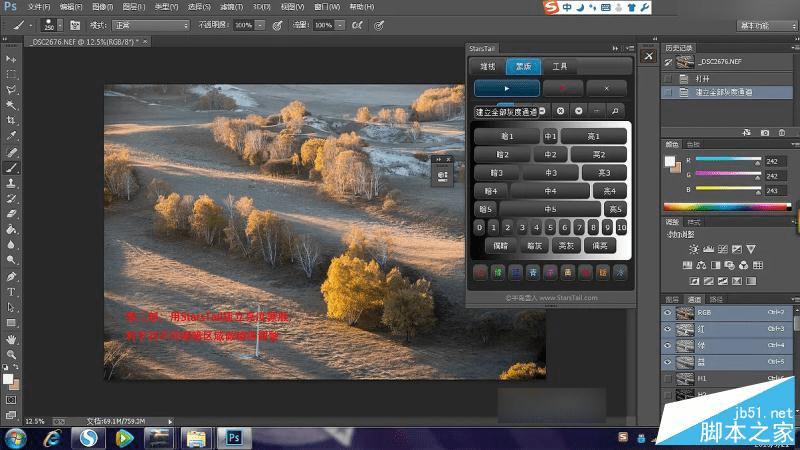Select the Crop tool
The width and height of the screenshot is (800, 450).
point(11,120)
